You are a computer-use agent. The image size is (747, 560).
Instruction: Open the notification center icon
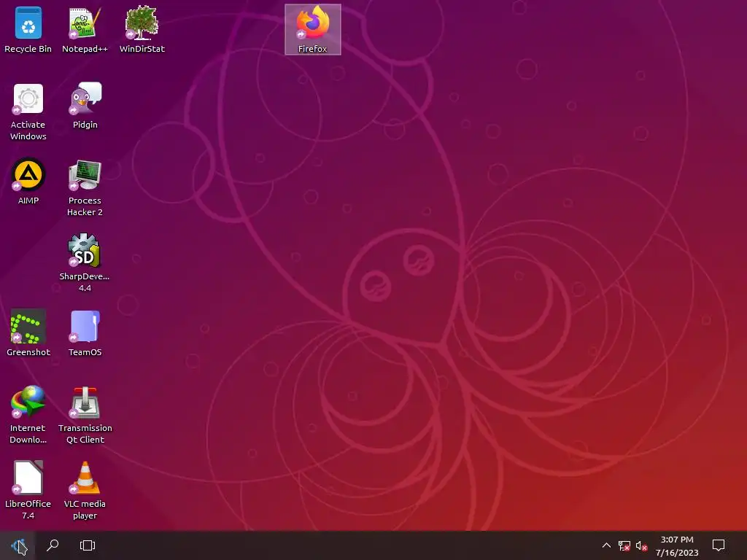click(719, 545)
